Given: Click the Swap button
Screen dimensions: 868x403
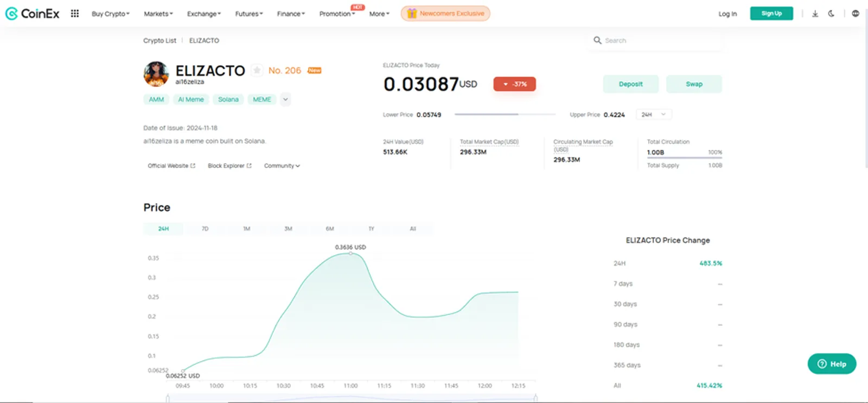Looking at the screenshot, I should coord(694,84).
